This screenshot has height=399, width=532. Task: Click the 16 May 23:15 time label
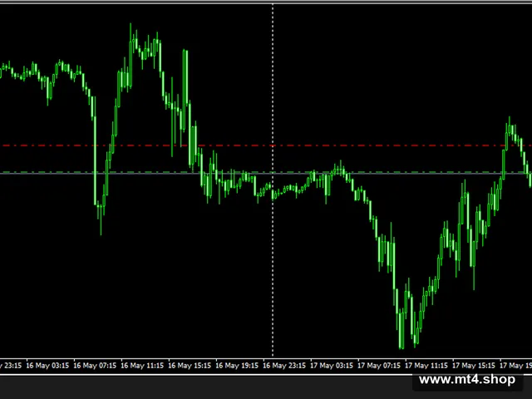coord(284,366)
